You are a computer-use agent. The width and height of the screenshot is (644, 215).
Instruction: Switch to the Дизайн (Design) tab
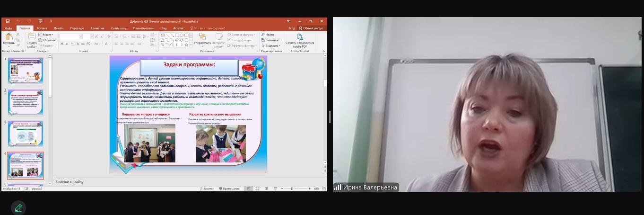59,28
